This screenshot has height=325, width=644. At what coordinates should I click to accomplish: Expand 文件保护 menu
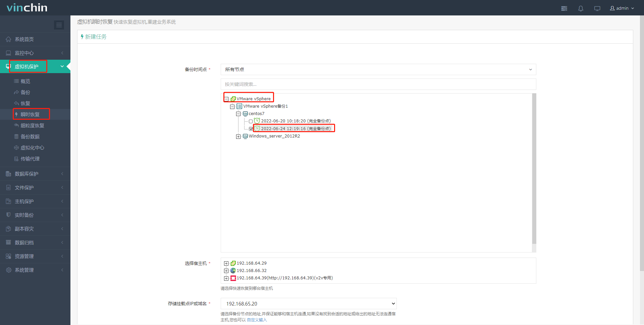(35, 187)
